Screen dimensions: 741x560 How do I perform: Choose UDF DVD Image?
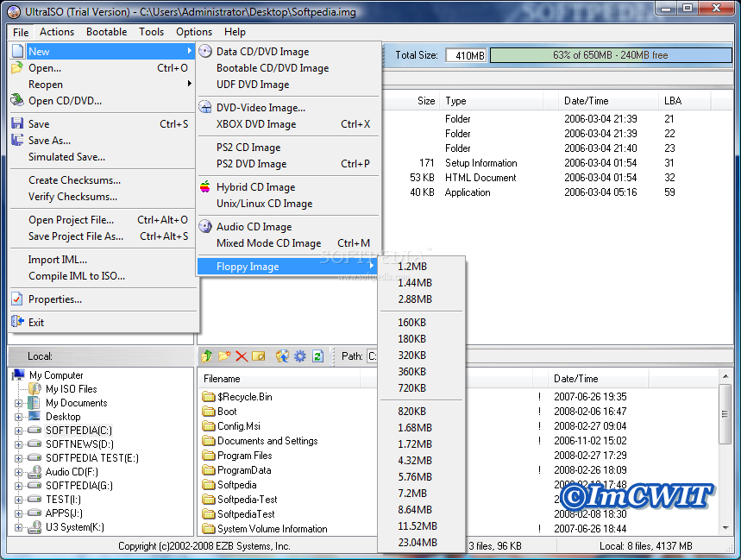[x=289, y=84]
